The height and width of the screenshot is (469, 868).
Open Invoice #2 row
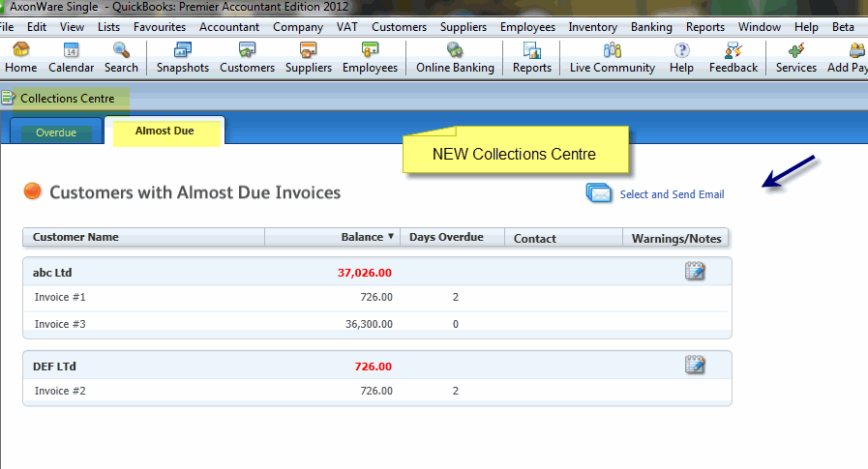(377, 391)
